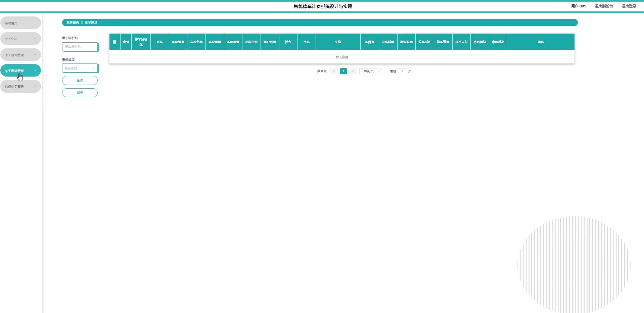Click the 区域 column header

coord(160,42)
